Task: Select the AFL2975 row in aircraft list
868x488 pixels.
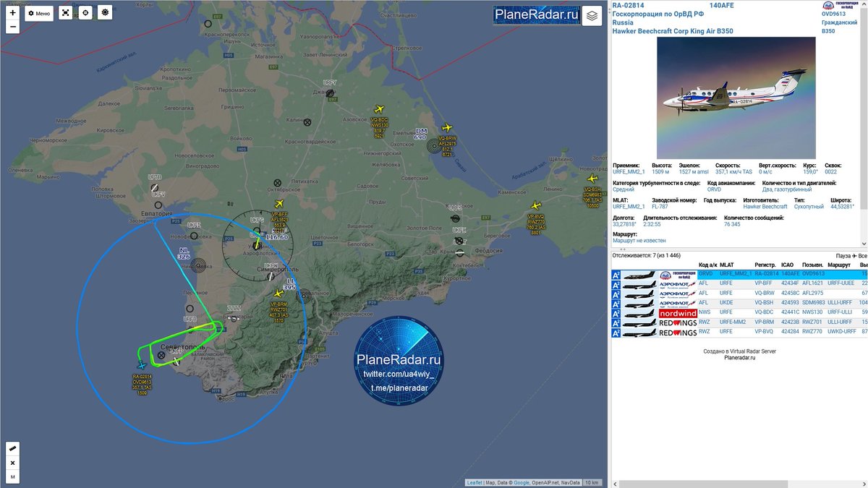Action: pos(739,294)
